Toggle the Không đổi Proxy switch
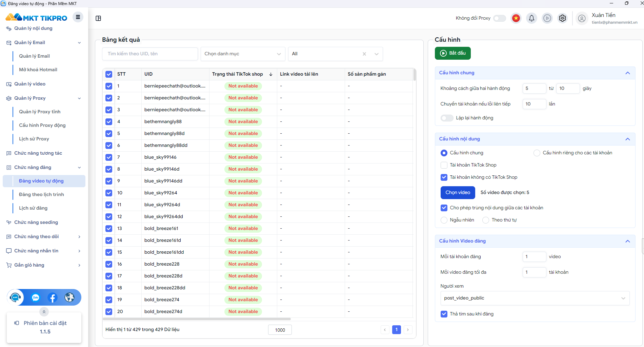644x347 pixels. click(500, 18)
